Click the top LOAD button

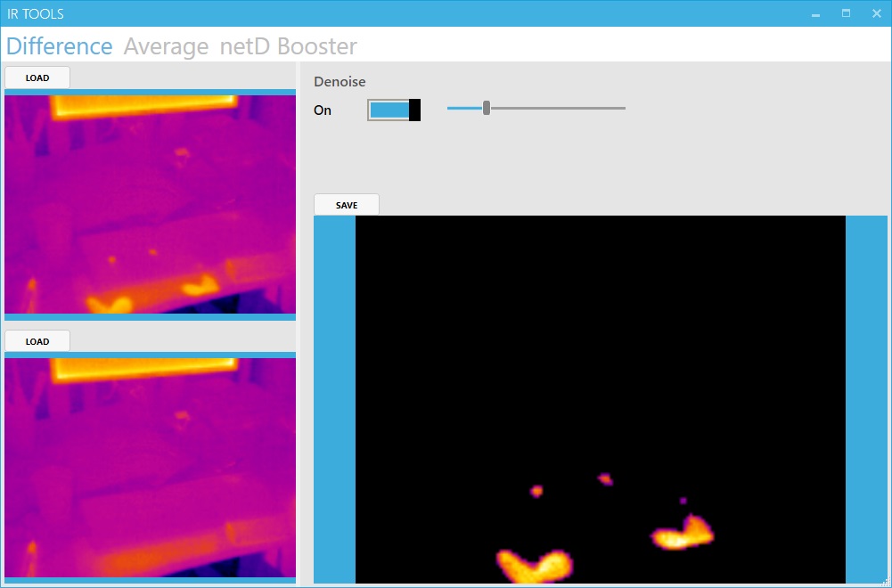click(x=37, y=78)
